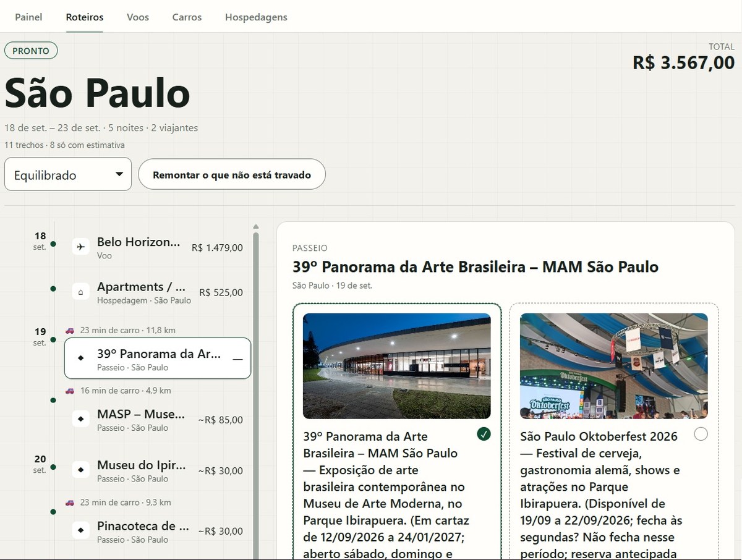742x560 pixels.
Task: Open the MASP – Muse... itinerary item
Action: click(158, 419)
